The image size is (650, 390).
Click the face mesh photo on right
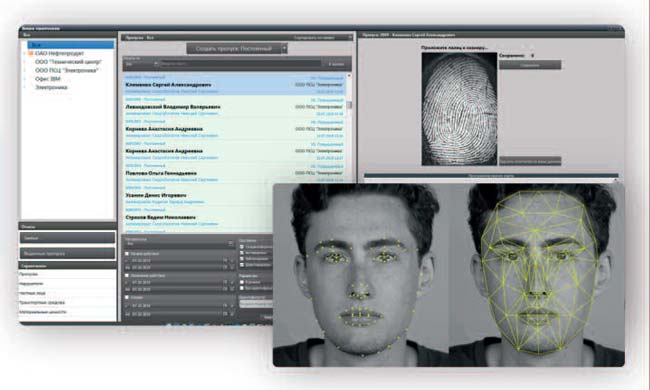[537, 275]
